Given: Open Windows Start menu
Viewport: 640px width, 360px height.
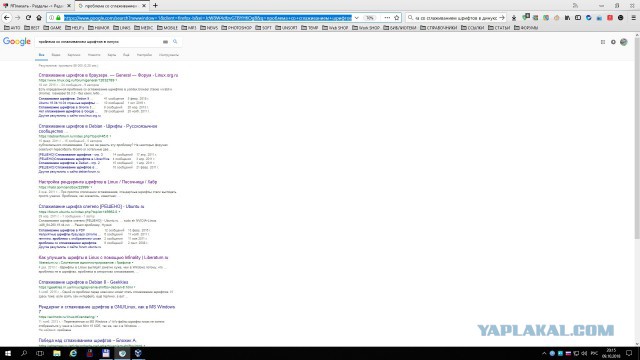Looking at the screenshot, I should 8,353.
